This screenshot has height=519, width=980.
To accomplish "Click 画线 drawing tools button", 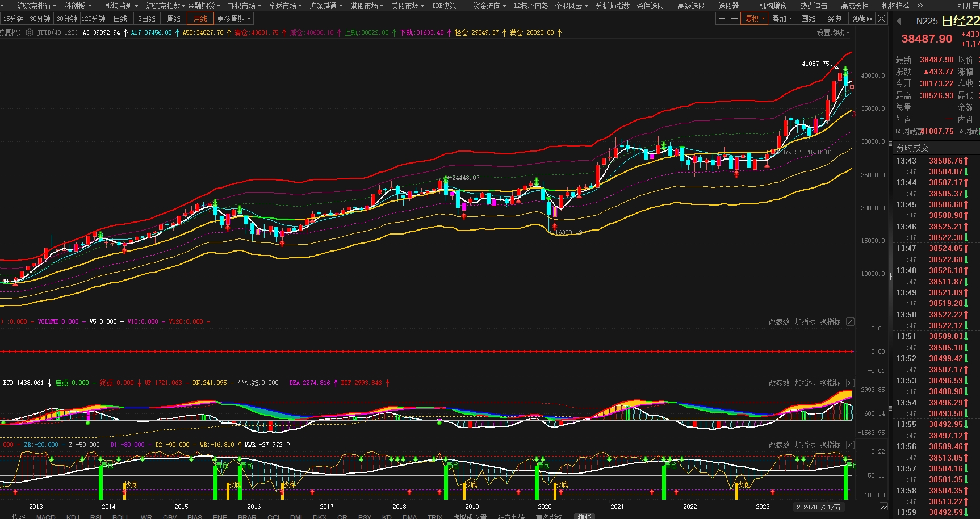I will 809,19.
